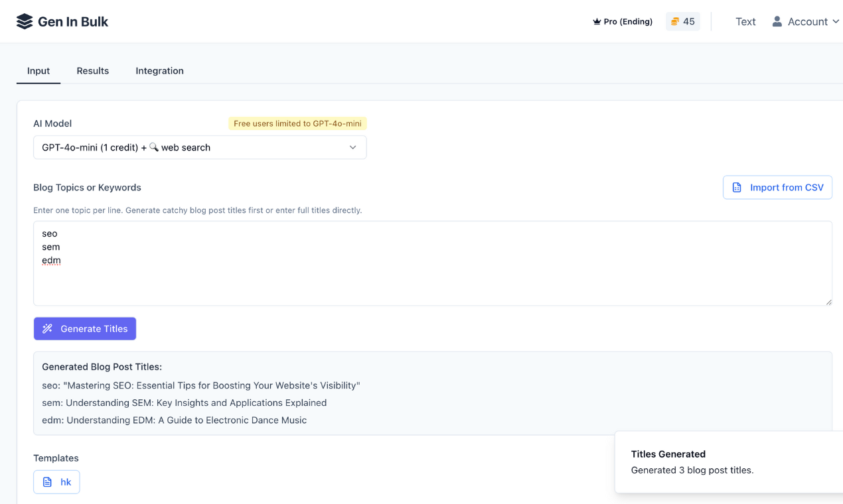Click the Titles Generated notification toast

[729, 462]
